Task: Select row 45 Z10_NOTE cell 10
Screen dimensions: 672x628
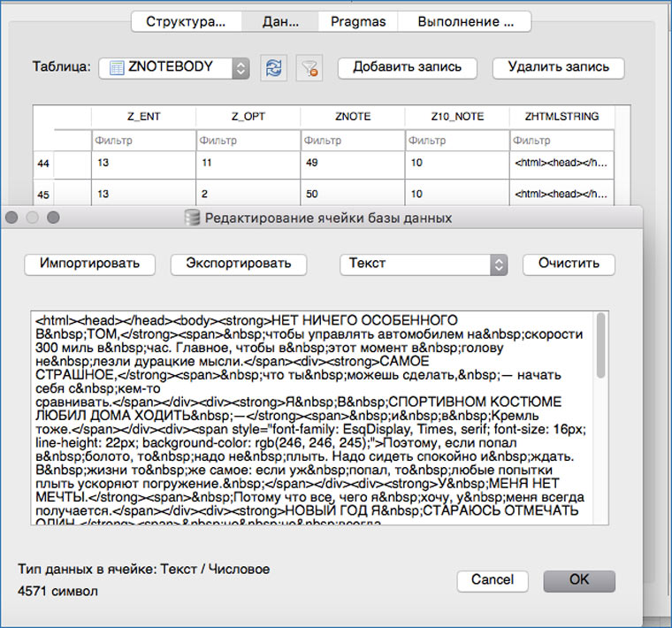Action: click(x=457, y=194)
